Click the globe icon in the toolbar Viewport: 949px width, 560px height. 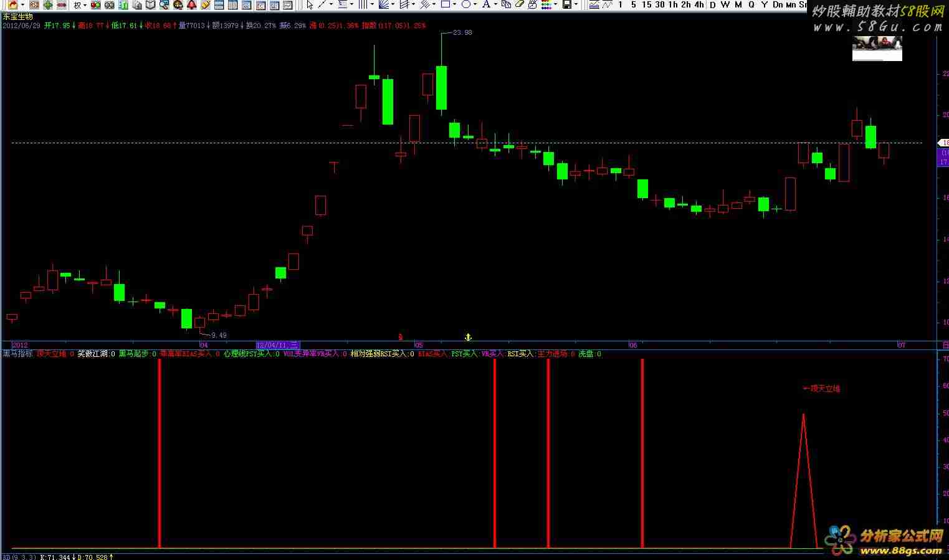(x=178, y=5)
